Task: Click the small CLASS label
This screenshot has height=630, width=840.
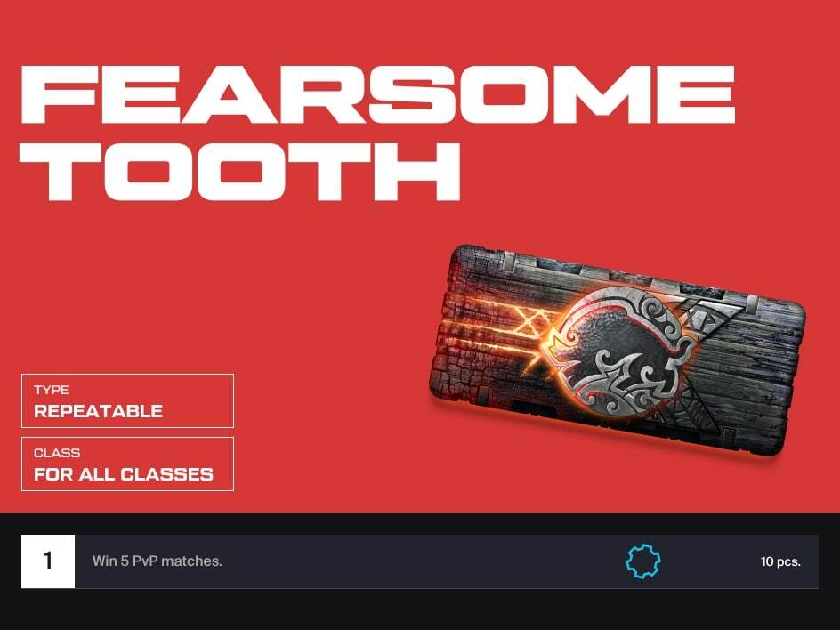Action: [x=57, y=453]
